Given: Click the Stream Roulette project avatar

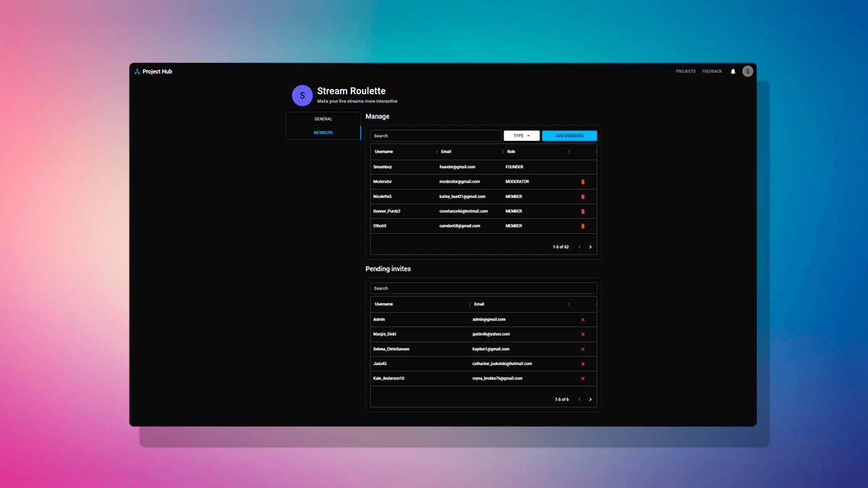Looking at the screenshot, I should pyautogui.click(x=302, y=95).
